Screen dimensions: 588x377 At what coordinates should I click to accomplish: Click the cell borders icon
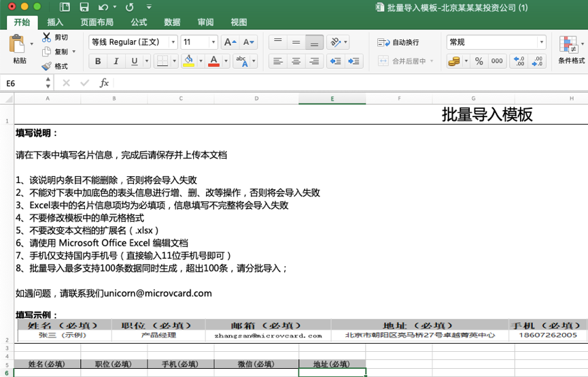click(162, 61)
